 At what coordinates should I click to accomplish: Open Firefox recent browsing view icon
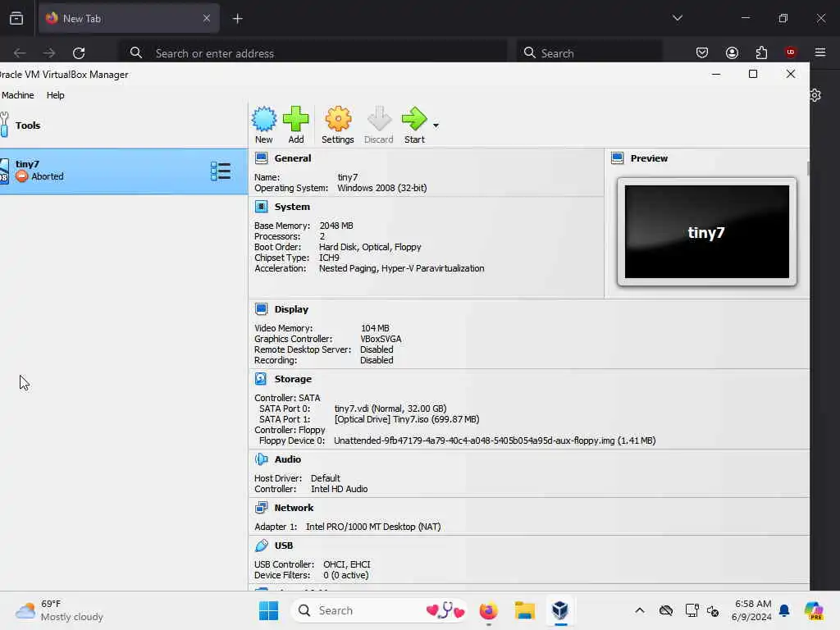pos(16,18)
